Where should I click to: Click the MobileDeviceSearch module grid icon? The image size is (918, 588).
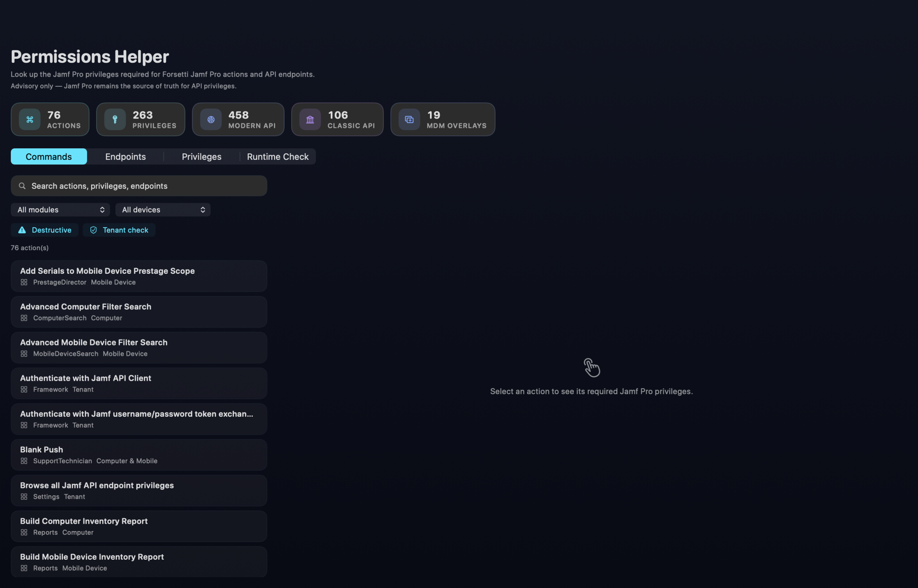click(24, 354)
